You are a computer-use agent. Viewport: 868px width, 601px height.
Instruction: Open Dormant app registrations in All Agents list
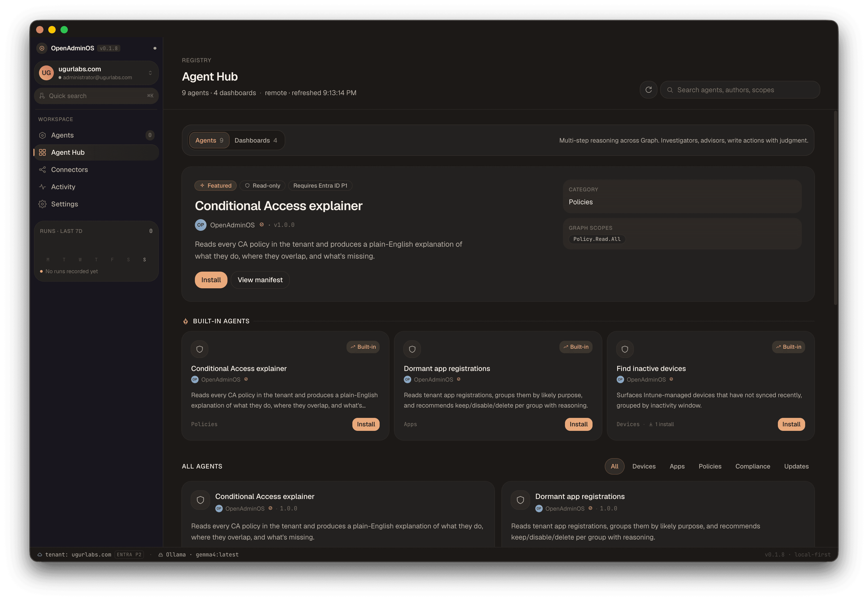[x=580, y=496]
